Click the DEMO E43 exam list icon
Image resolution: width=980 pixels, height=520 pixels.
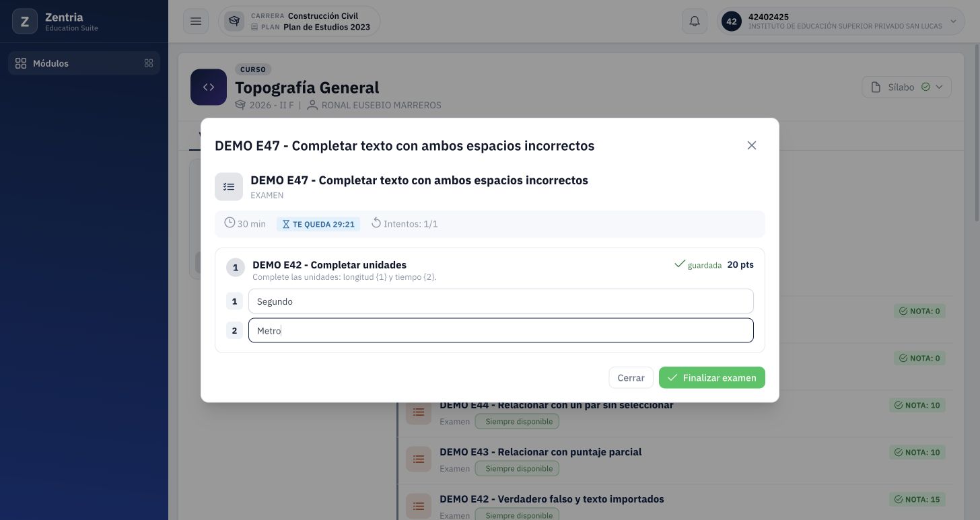coord(419,459)
